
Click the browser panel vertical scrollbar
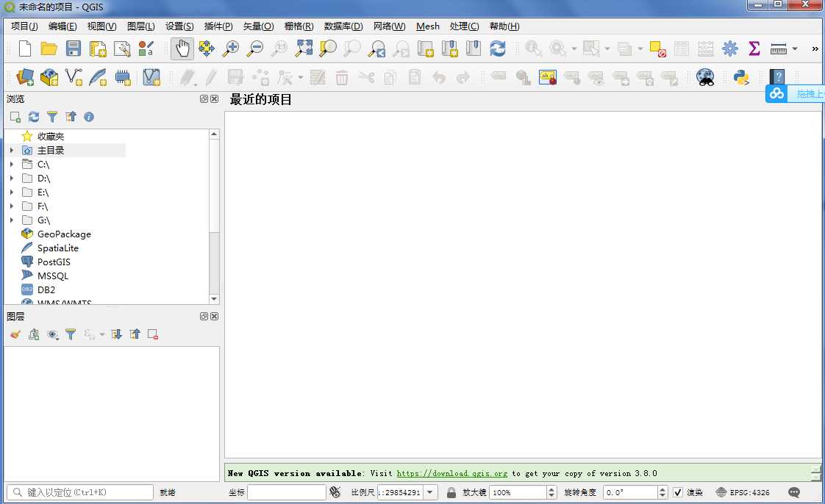coord(214,217)
